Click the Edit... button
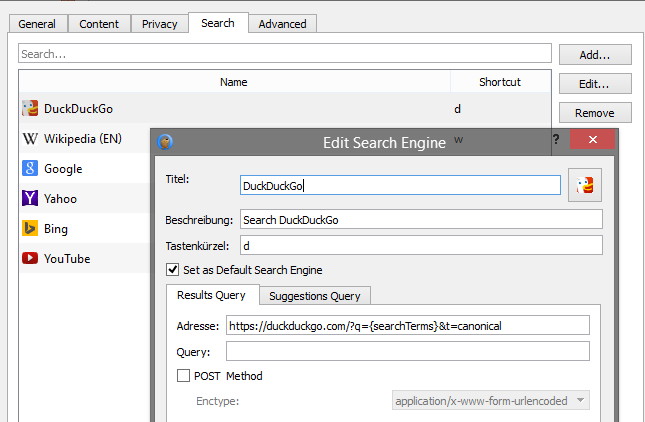Screen dimensions: 645x422 coord(595,84)
